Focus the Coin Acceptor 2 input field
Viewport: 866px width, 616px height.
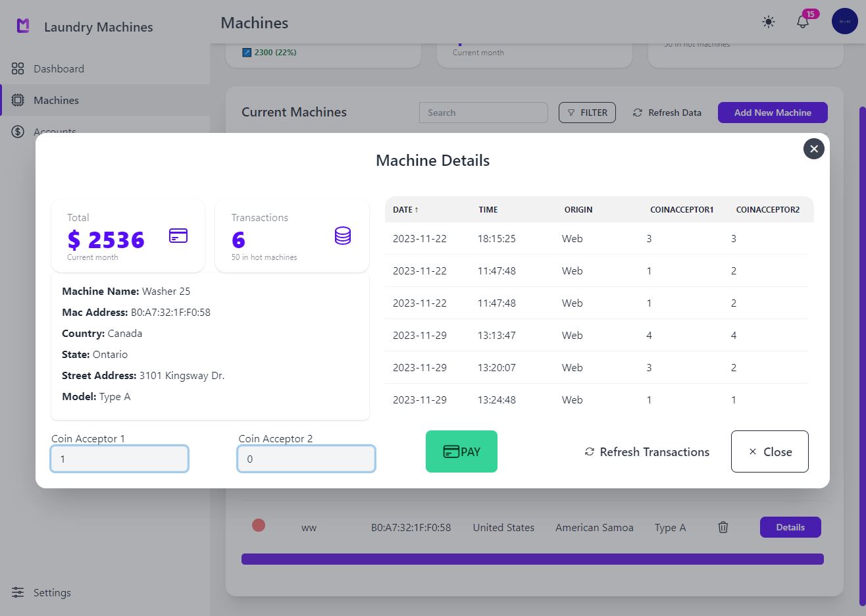click(307, 459)
